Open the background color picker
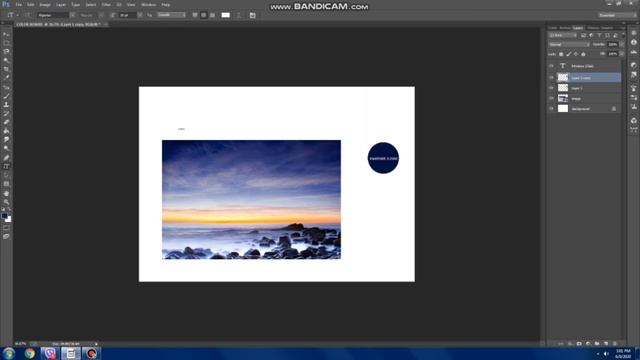Viewport: 640px width, 360px height. pyautogui.click(x=9, y=220)
